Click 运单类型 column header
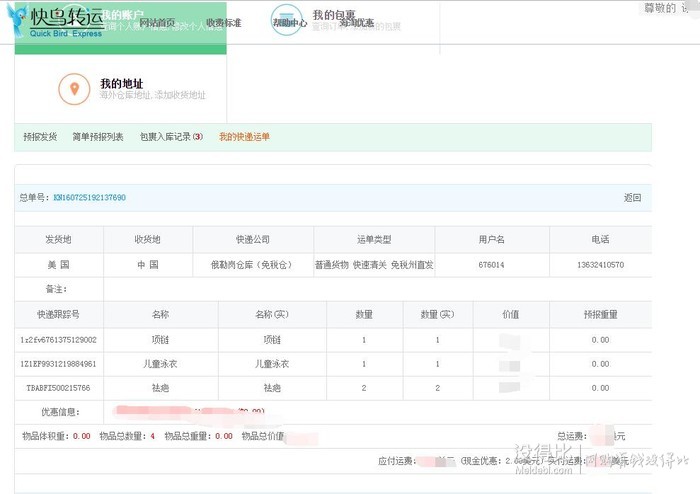The height and width of the screenshot is (494, 700). (x=374, y=240)
